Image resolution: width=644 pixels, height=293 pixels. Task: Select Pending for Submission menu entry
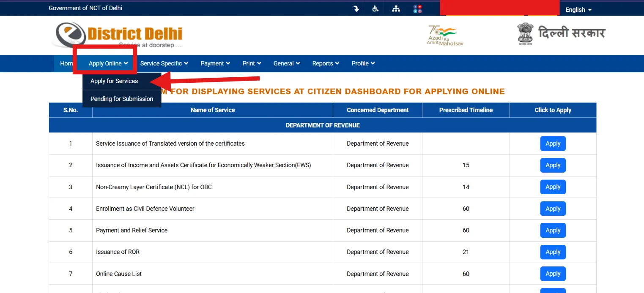122,99
